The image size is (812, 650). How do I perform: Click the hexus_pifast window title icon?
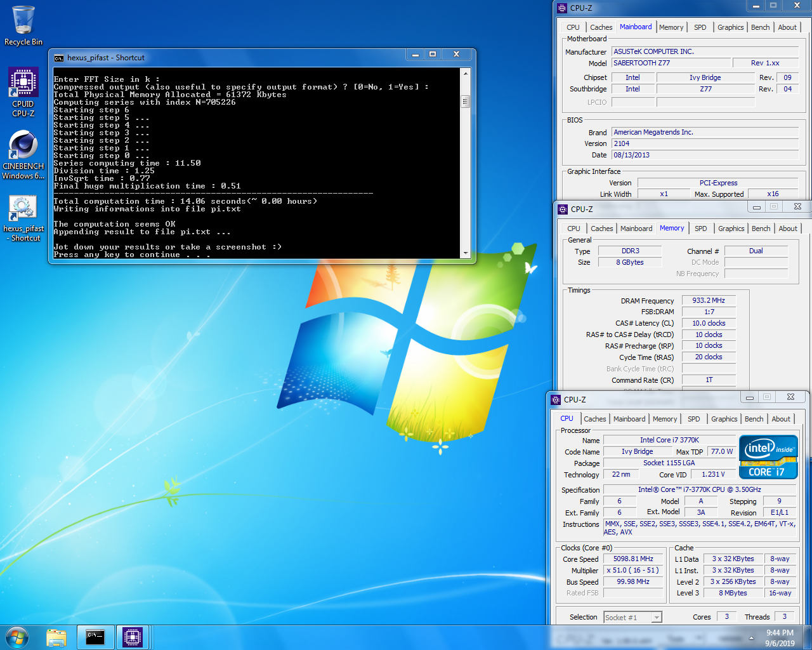click(59, 58)
